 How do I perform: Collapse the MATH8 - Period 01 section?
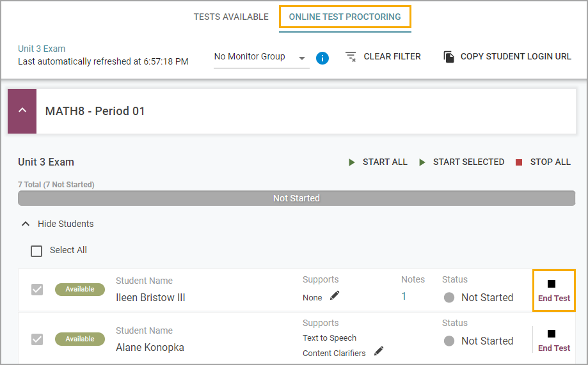pyautogui.click(x=22, y=111)
